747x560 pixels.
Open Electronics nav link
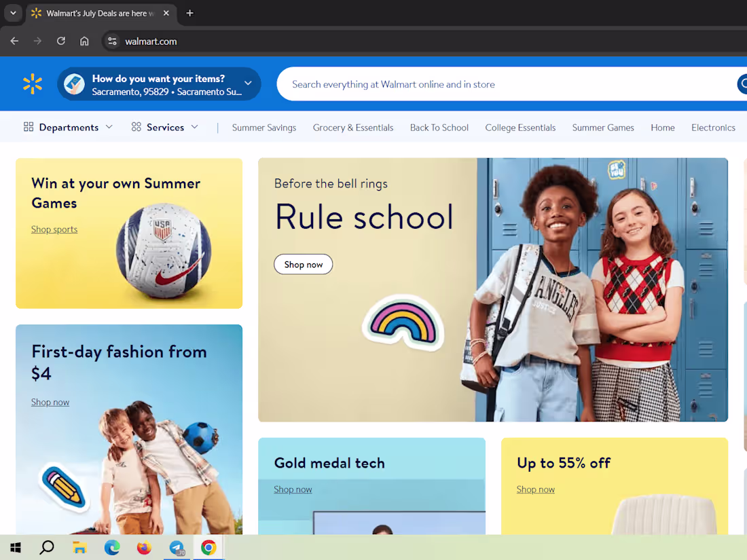pyautogui.click(x=713, y=128)
